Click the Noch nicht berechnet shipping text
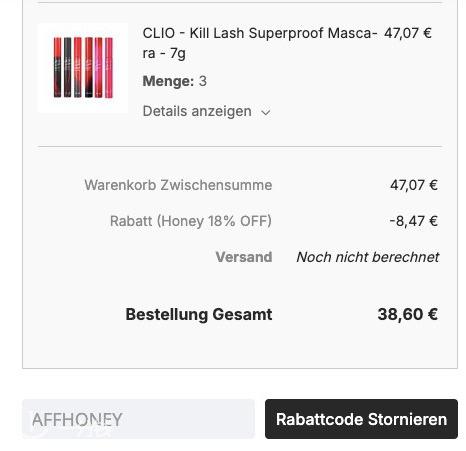This screenshot has width=466, height=451. [x=368, y=257]
